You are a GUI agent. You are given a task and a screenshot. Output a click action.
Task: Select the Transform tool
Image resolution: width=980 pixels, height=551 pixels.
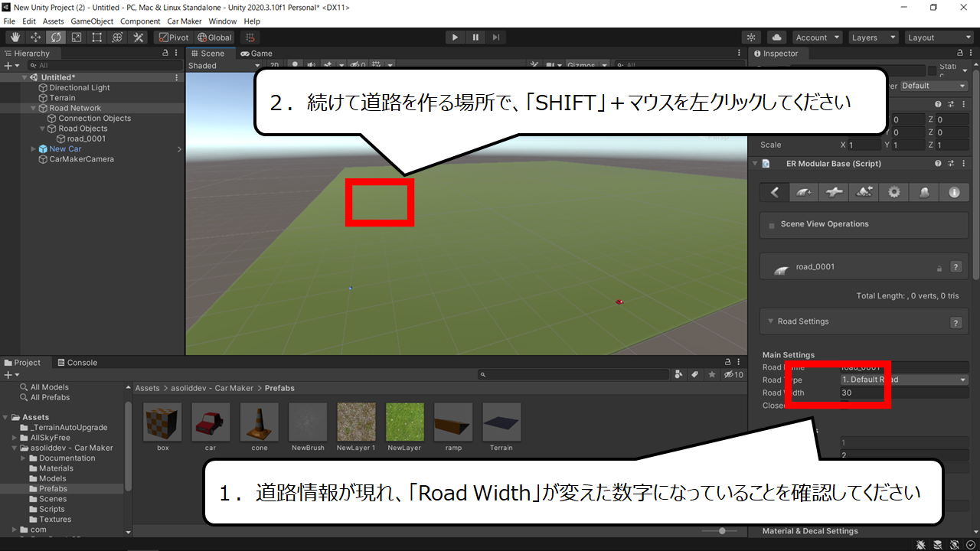click(x=118, y=37)
